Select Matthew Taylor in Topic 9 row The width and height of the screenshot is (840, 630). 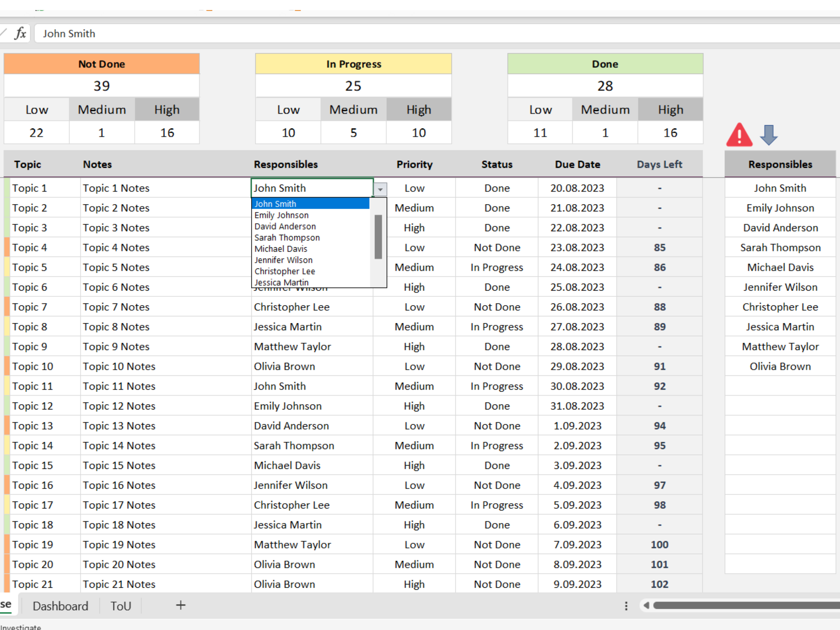tap(312, 346)
